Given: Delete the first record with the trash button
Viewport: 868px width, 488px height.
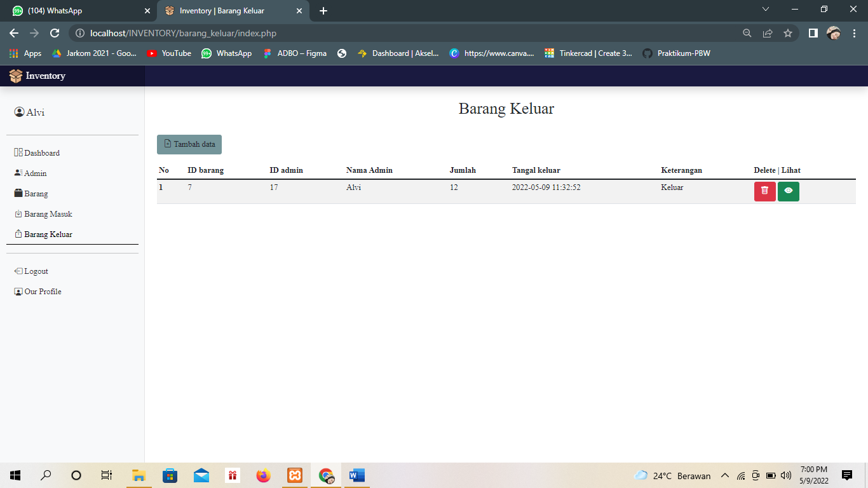Looking at the screenshot, I should click(764, 191).
